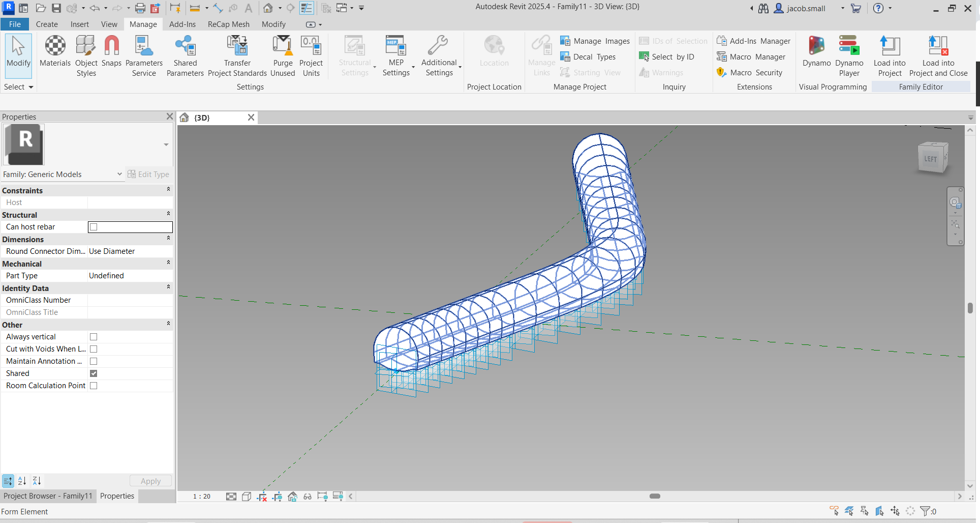Enable the Always vertical checkbox
This screenshot has height=523, width=980.
click(94, 337)
